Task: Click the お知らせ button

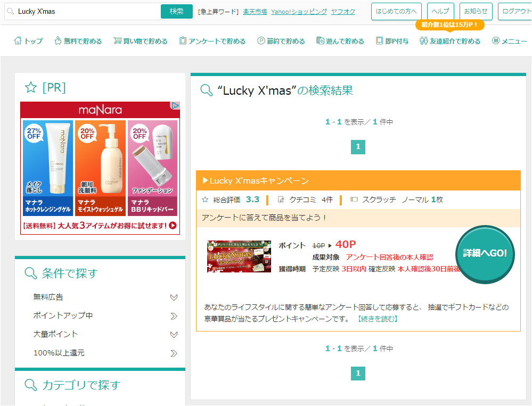Action: (476, 11)
